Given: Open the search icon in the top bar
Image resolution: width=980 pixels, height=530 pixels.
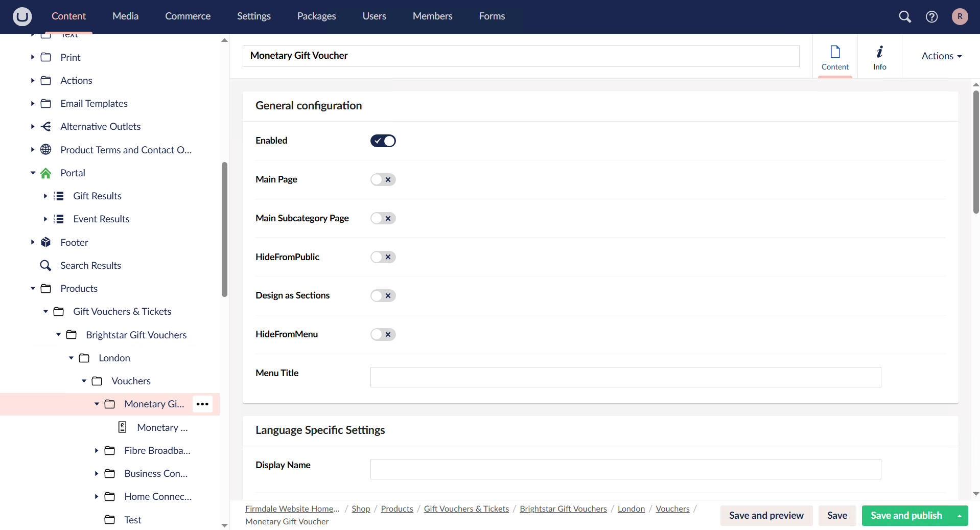Looking at the screenshot, I should (x=904, y=16).
